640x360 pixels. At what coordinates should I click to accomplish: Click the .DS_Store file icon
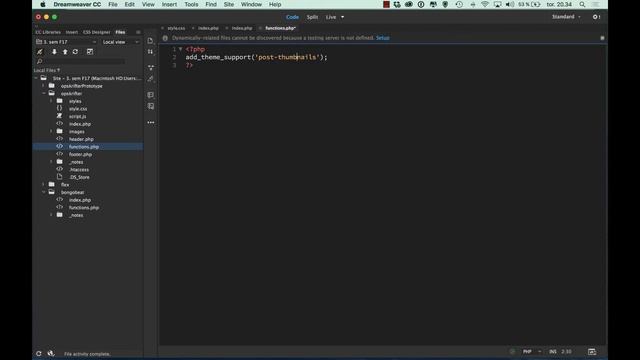click(60, 177)
